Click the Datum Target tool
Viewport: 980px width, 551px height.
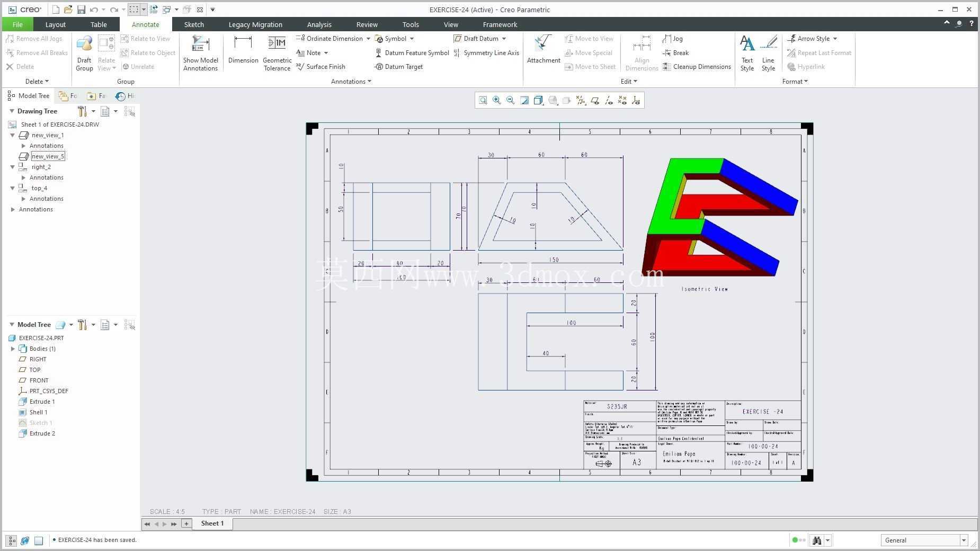(398, 67)
